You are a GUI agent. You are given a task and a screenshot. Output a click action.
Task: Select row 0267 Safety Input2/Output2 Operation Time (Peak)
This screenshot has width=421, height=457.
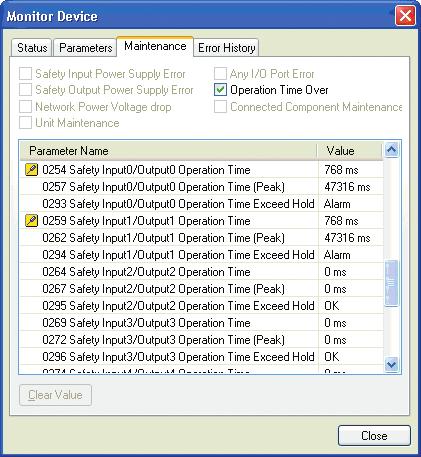click(x=202, y=289)
